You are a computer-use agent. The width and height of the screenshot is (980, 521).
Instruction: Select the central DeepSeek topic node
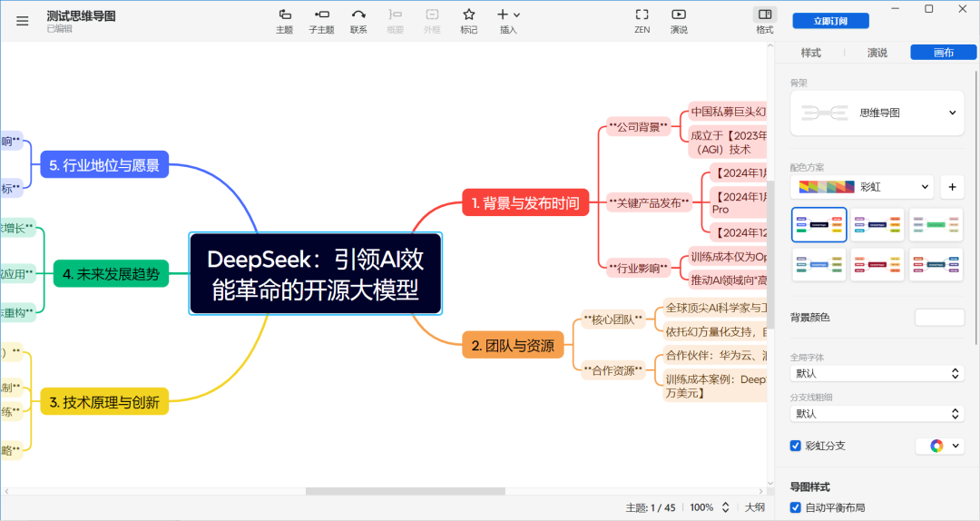316,273
